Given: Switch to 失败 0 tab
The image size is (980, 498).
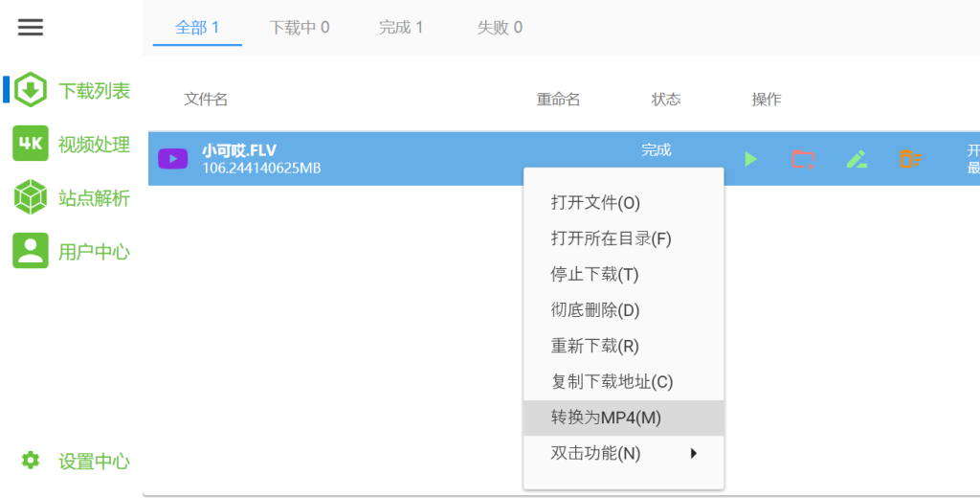Looking at the screenshot, I should [500, 28].
